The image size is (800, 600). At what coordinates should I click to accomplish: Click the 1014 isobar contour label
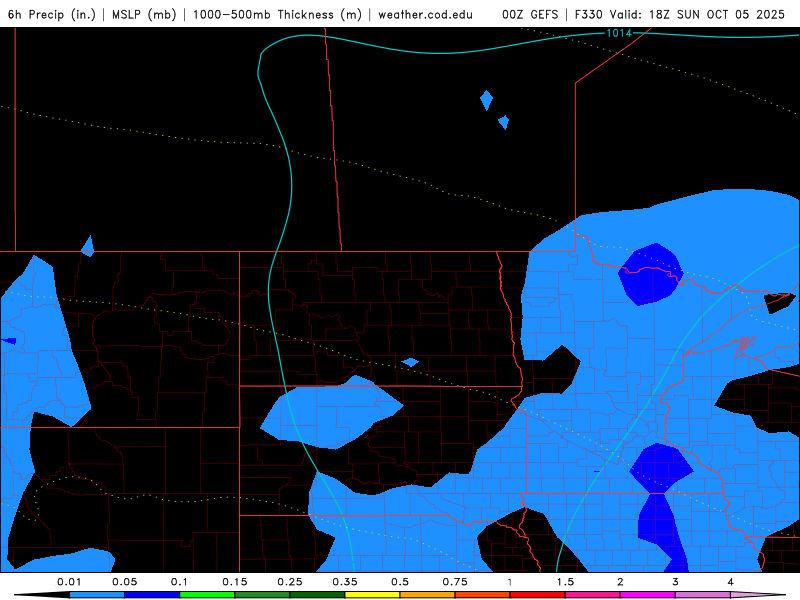click(618, 33)
